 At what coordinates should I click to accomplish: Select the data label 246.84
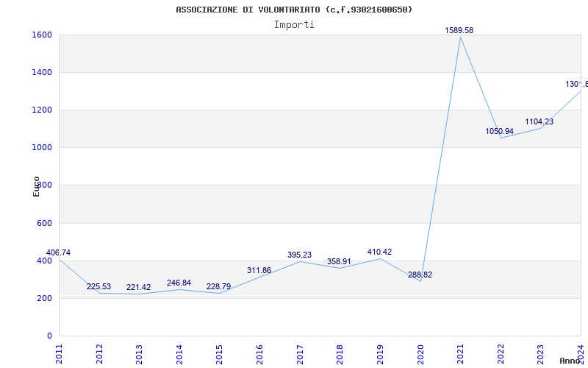coord(179,283)
